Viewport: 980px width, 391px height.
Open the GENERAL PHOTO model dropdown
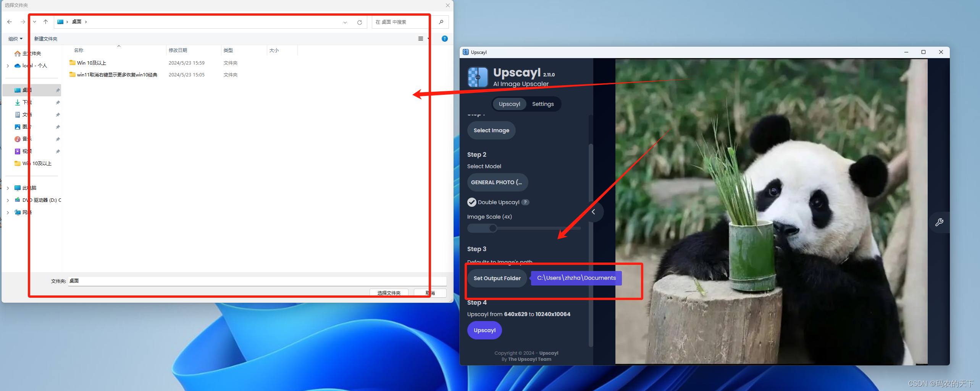coord(497,182)
